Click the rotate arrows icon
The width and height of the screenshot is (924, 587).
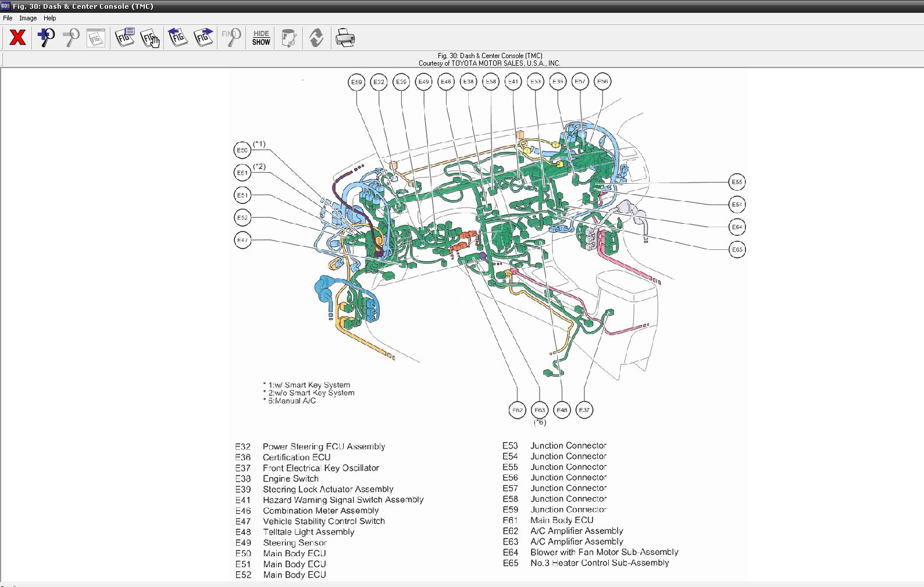[316, 38]
